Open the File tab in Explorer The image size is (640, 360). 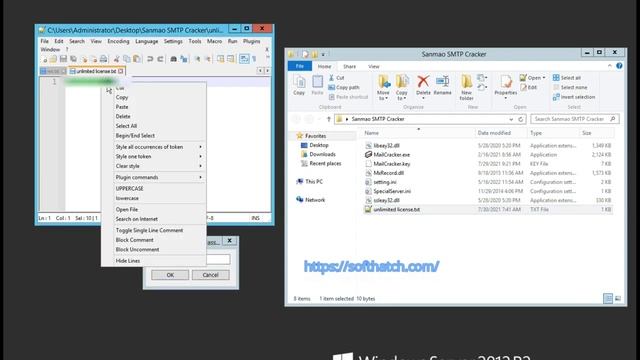click(x=300, y=66)
